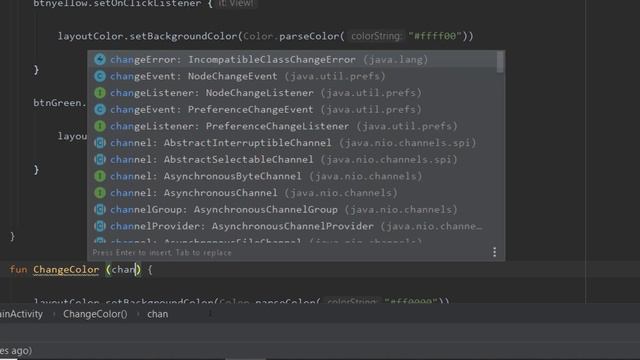Screen dimensions: 640x360
Task: Click 'Press Enter to insert' hint text
Action: [x=162, y=253]
